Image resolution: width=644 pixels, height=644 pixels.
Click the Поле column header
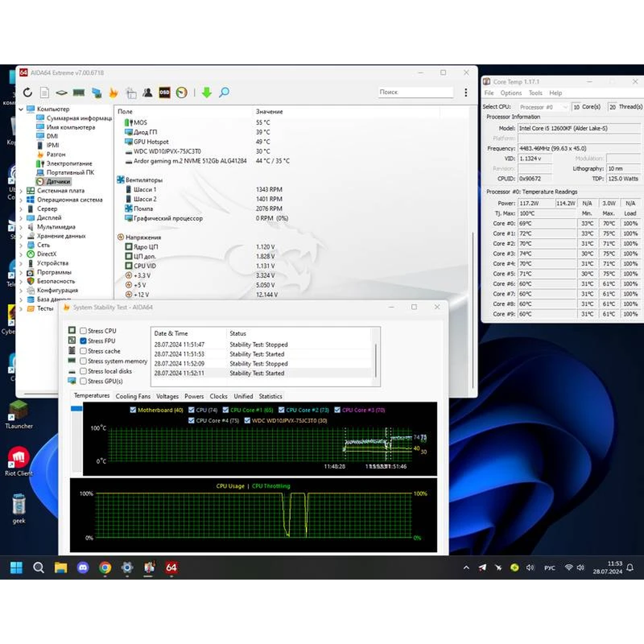point(125,112)
